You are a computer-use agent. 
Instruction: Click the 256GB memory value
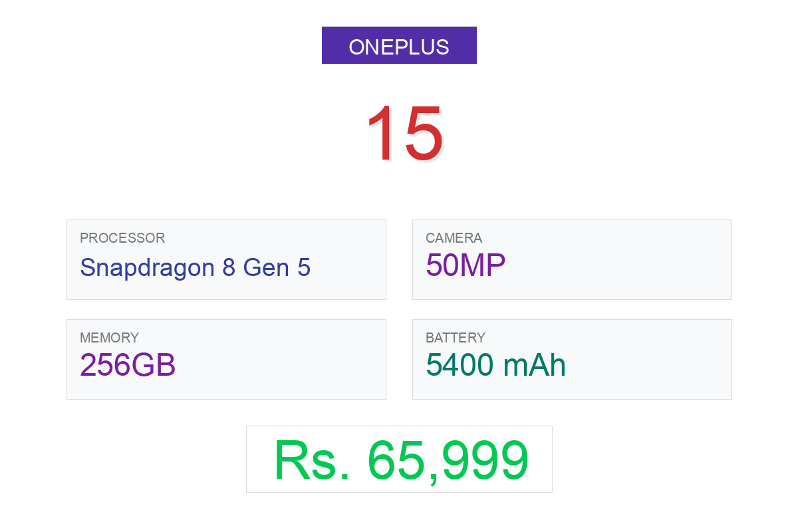point(128,365)
